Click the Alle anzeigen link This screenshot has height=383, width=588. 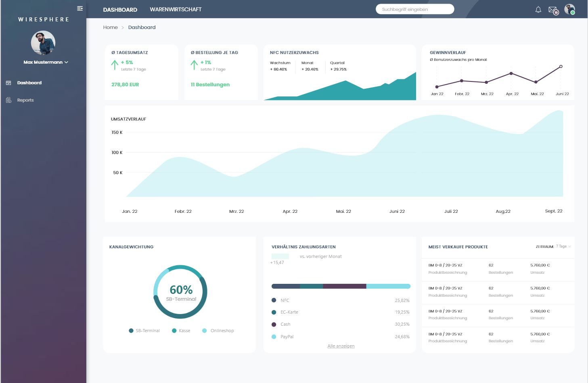[341, 346]
